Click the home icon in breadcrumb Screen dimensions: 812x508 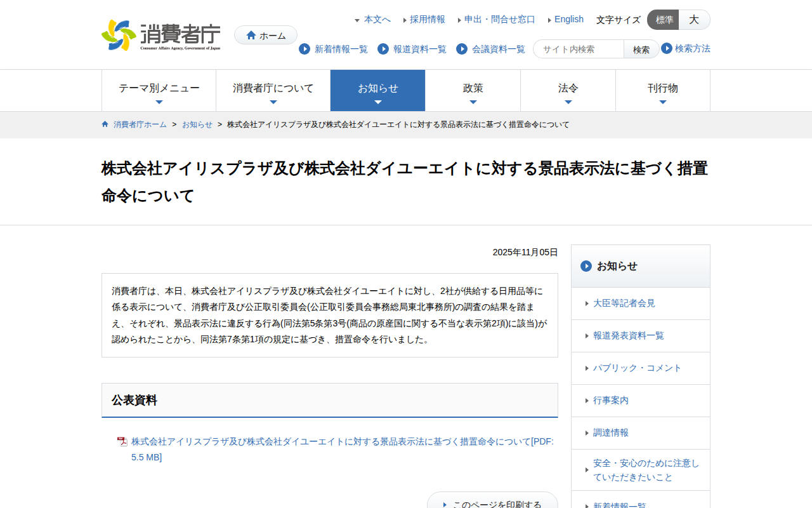pyautogui.click(x=105, y=124)
